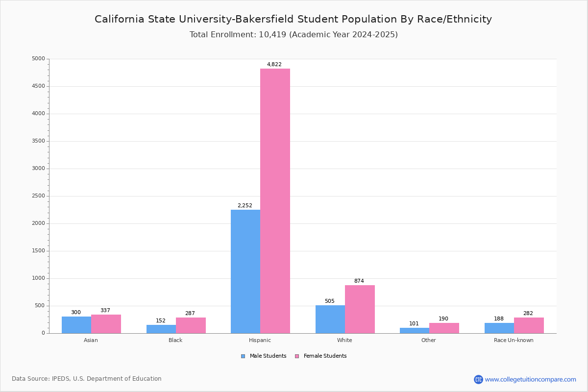Click White female bar of 874
The image size is (588, 392).
pyautogui.click(x=360, y=309)
